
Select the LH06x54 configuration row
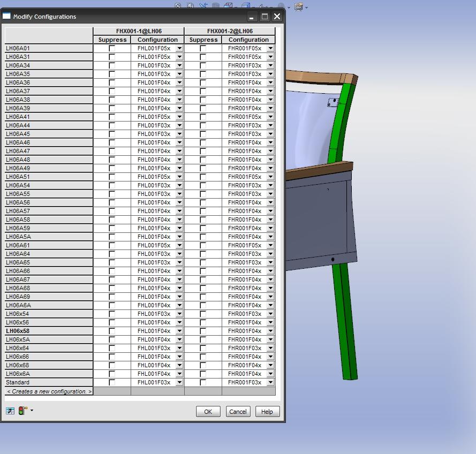[x=49, y=314]
